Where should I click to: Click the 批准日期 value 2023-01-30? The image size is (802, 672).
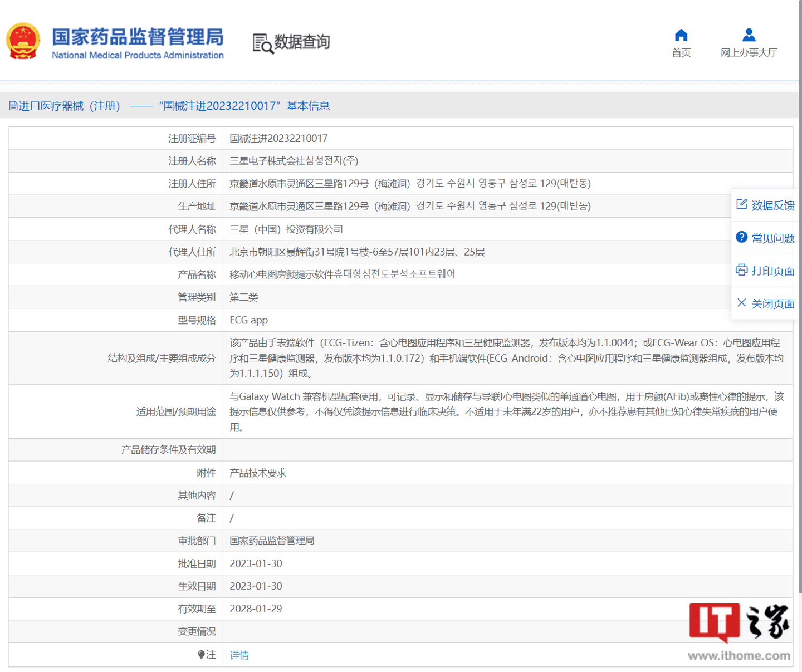[256, 563]
